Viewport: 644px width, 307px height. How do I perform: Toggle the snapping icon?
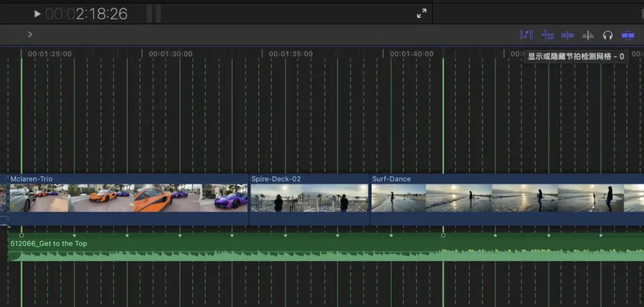point(627,35)
